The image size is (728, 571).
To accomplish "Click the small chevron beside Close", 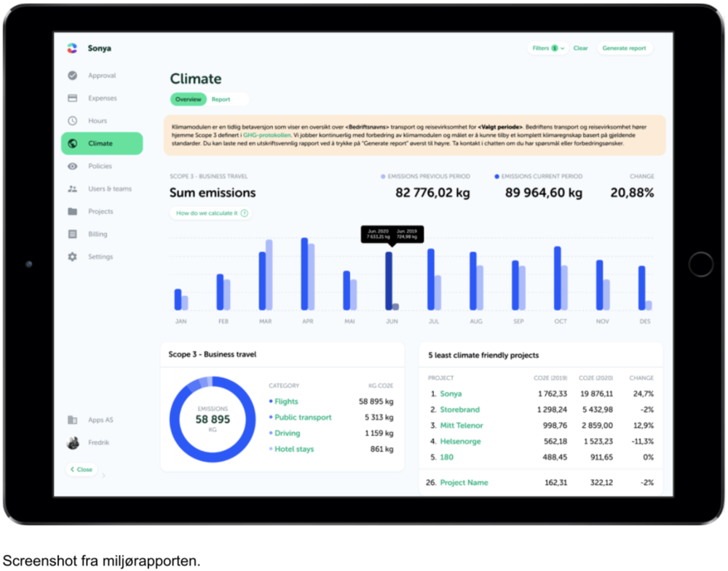I will click(103, 475).
